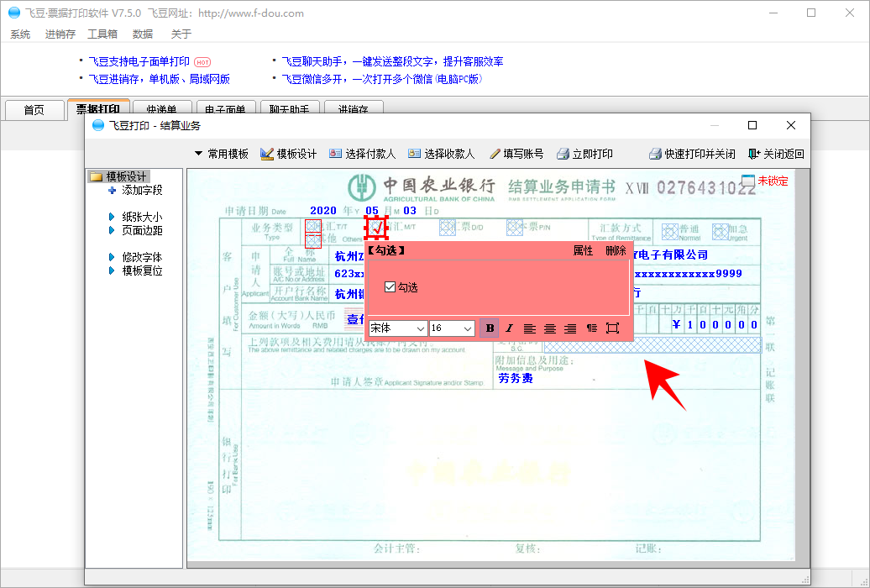Select the payee name field ending 电子有限公司
Image resolution: width=870 pixels, height=588 pixels.
(x=671, y=255)
